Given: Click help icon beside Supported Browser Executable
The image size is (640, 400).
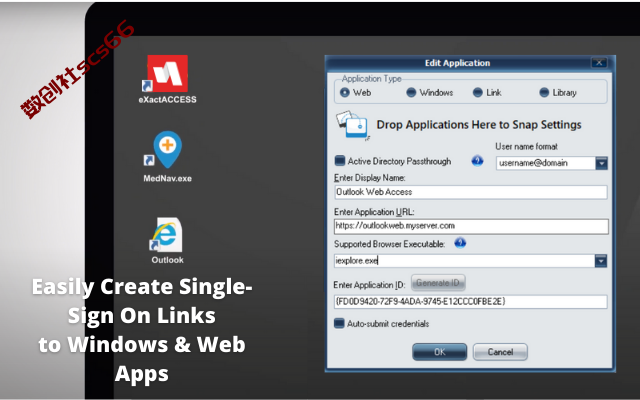Looking at the screenshot, I should coord(460,243).
